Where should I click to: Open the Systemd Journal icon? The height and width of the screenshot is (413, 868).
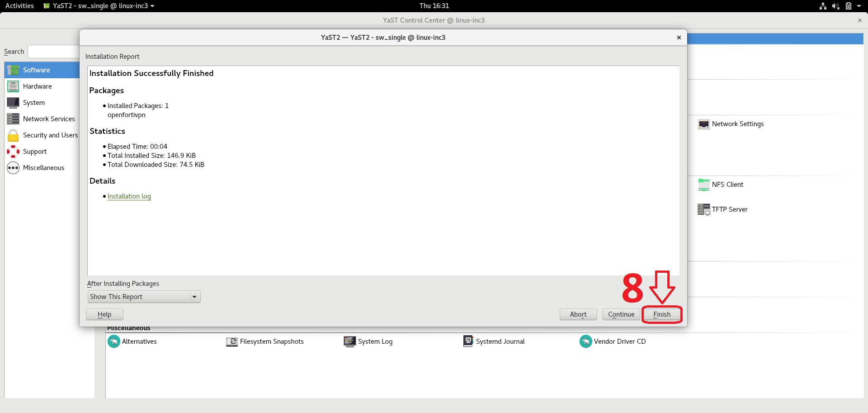tap(468, 341)
